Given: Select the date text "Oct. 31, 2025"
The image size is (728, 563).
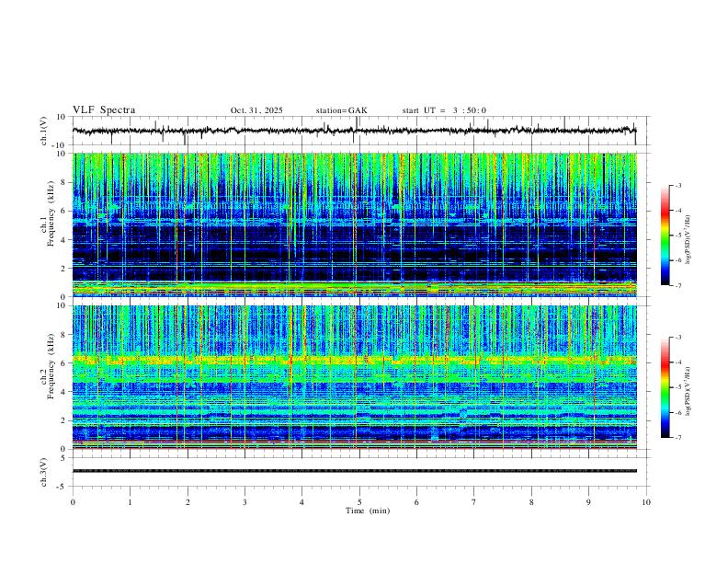Looking at the screenshot, I should click(256, 110).
